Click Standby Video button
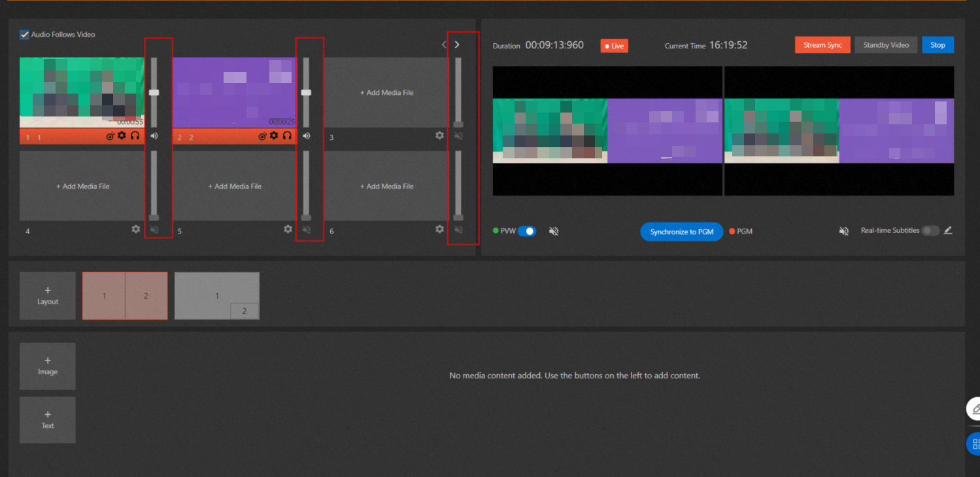The width and height of the screenshot is (980, 477). pyautogui.click(x=886, y=45)
